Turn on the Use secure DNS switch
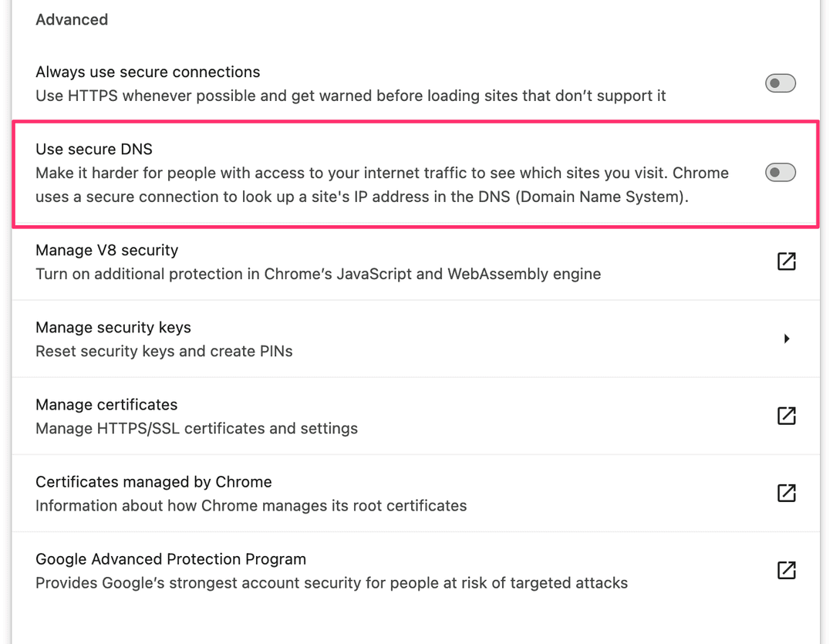This screenshot has width=833, height=644. click(780, 172)
